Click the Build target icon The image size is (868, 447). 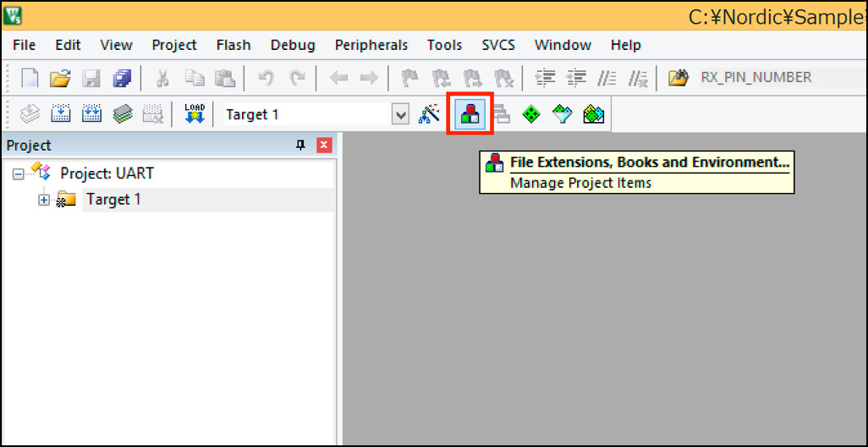[61, 114]
